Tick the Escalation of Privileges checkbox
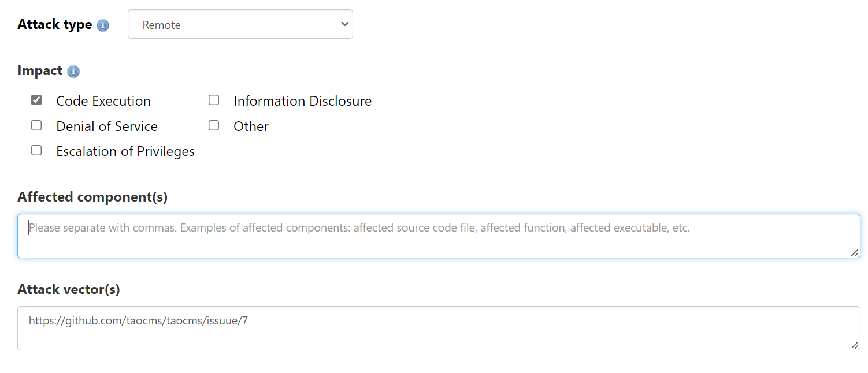 tap(36, 151)
